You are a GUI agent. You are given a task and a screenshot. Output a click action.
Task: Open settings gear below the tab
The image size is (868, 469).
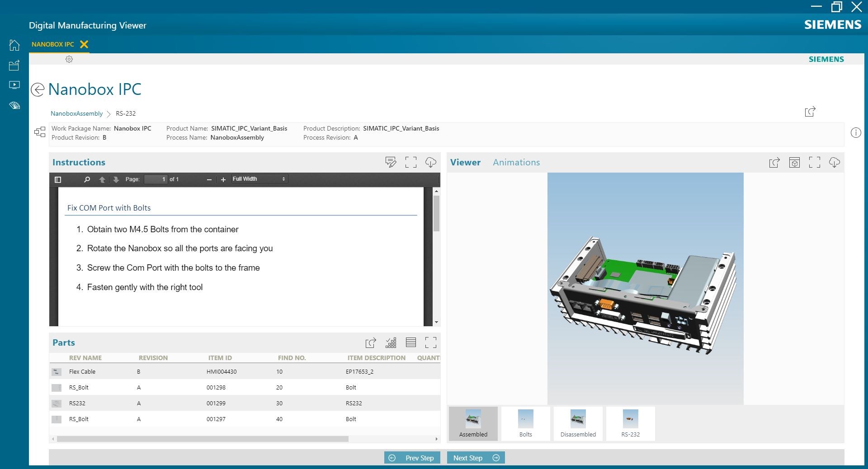point(69,59)
